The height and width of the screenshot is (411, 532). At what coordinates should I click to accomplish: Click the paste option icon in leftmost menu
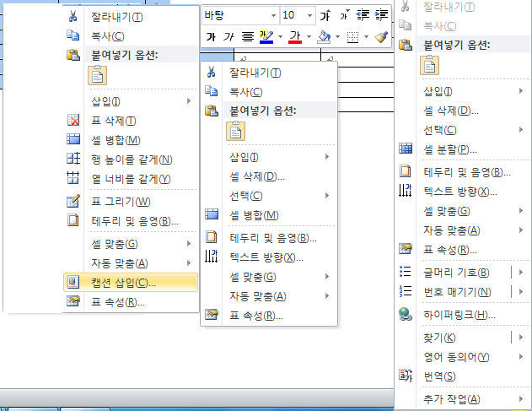click(x=97, y=75)
